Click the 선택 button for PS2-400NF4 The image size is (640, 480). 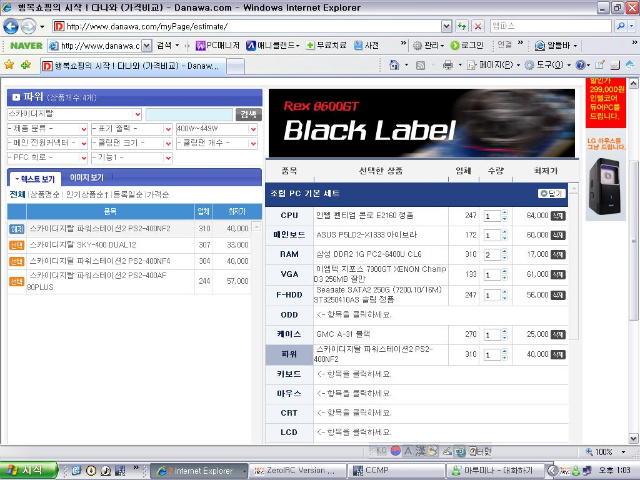(16, 261)
